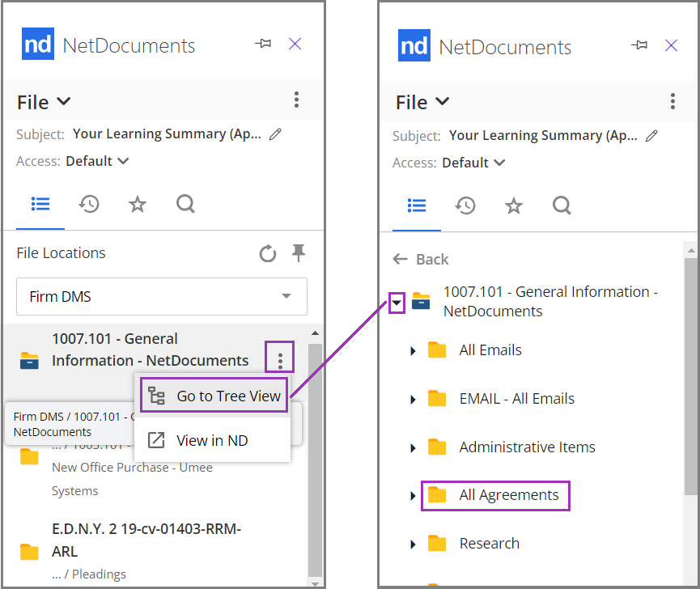700x589 pixels.
Task: Expand the Access Default dropdown in the left panel
Action: [97, 161]
